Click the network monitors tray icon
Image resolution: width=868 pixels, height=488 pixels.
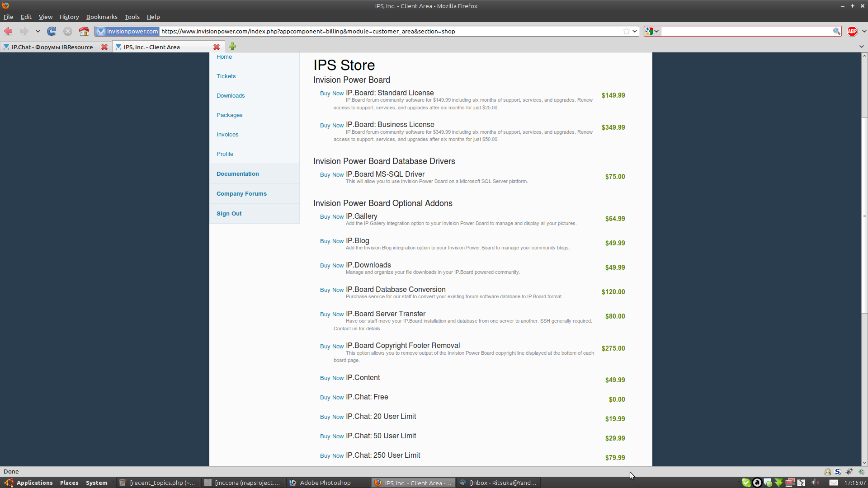(x=790, y=483)
